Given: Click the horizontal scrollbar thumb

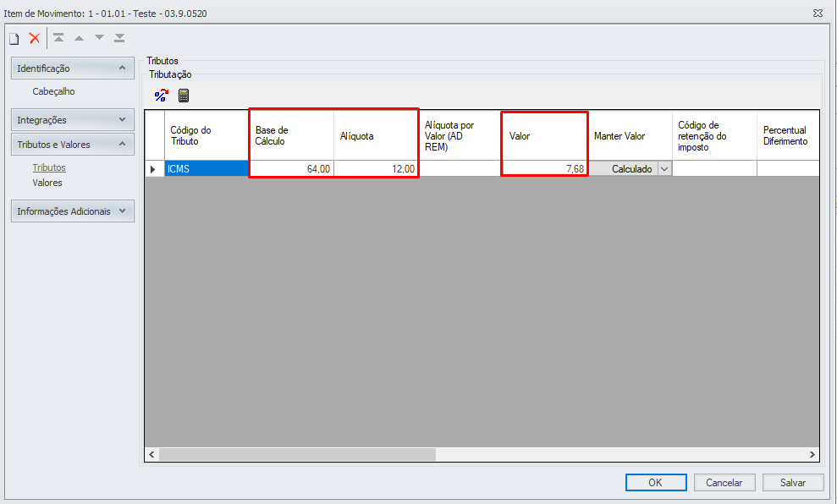Looking at the screenshot, I should tap(297, 454).
